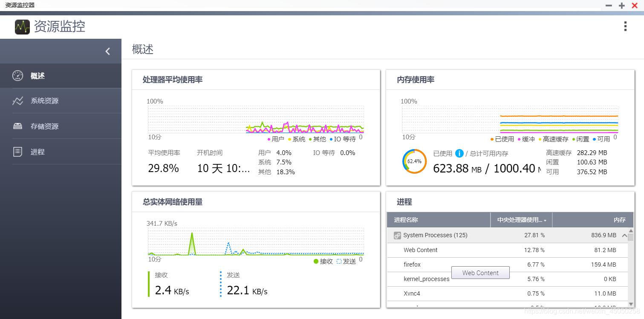Screen dimensions: 644x319
Task: Select the kernel_processes row
Action: click(x=507, y=279)
